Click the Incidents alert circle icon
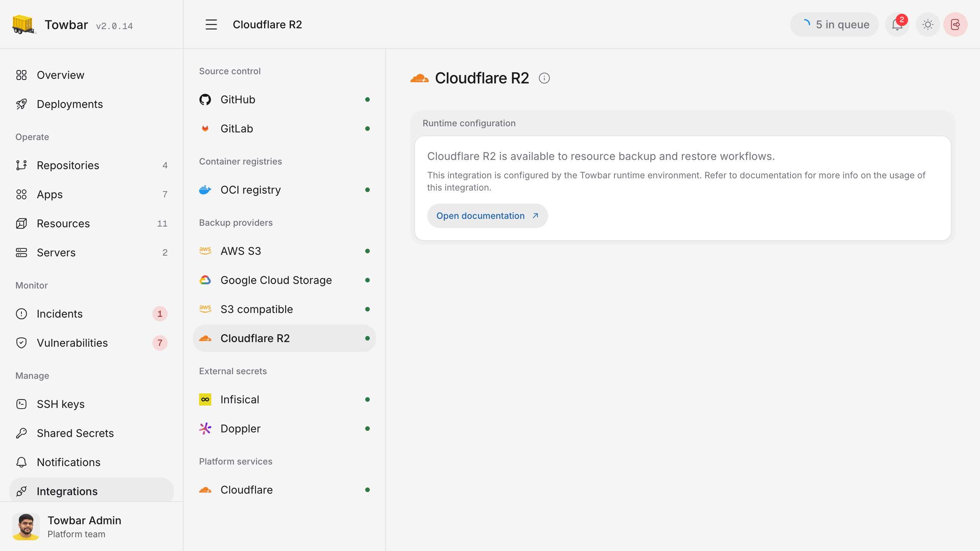 [x=21, y=314]
